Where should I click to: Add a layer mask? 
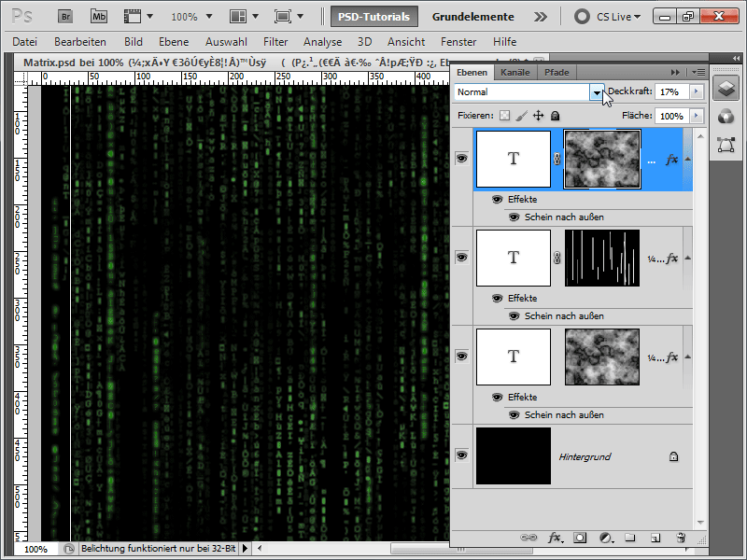580,538
